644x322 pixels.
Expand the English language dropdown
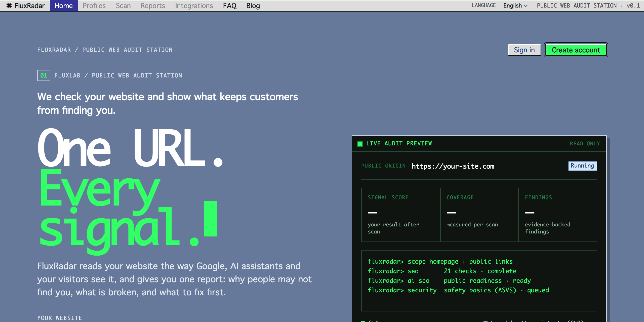(x=515, y=6)
